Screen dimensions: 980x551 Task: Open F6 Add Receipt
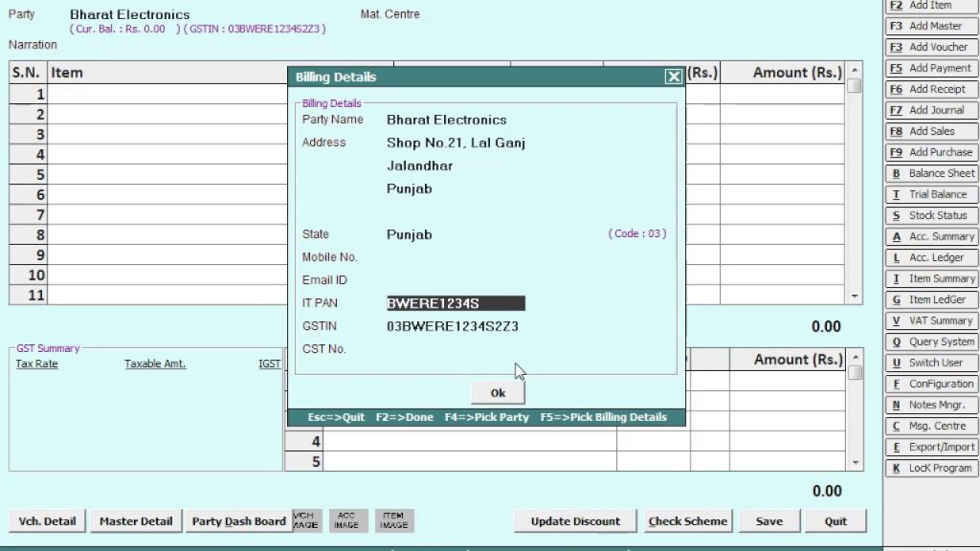931,89
